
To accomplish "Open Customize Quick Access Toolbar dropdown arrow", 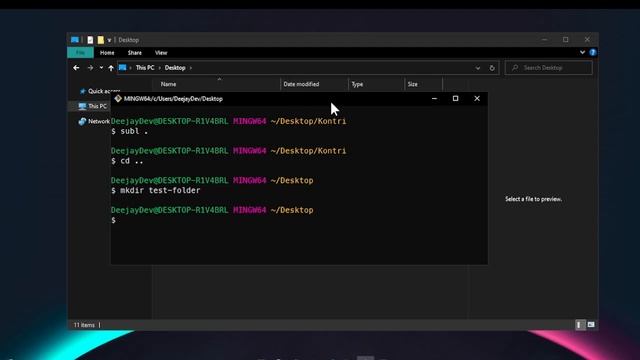I will [x=109, y=40].
